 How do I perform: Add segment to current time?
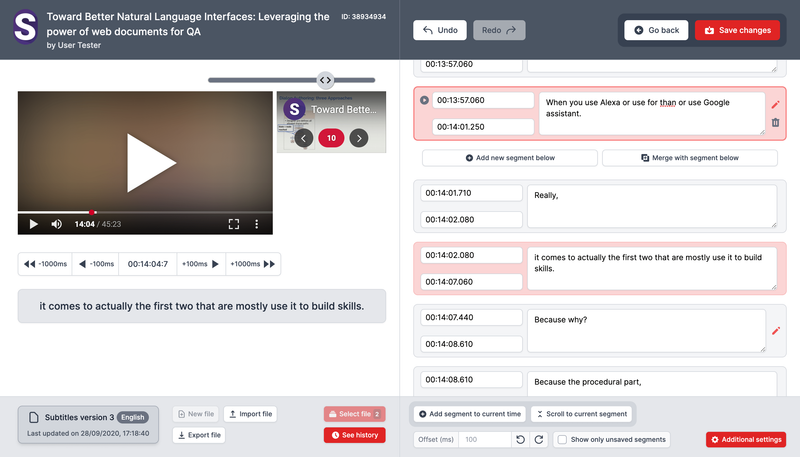[x=470, y=414]
